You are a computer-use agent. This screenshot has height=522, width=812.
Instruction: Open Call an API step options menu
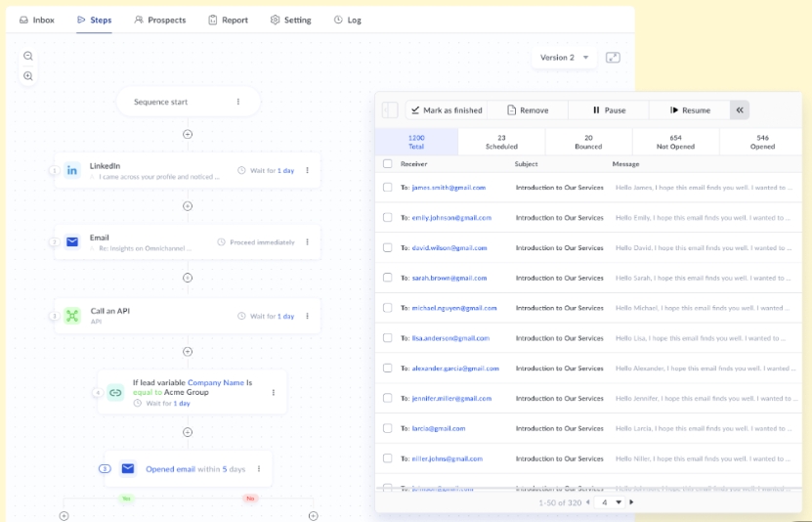(307, 316)
